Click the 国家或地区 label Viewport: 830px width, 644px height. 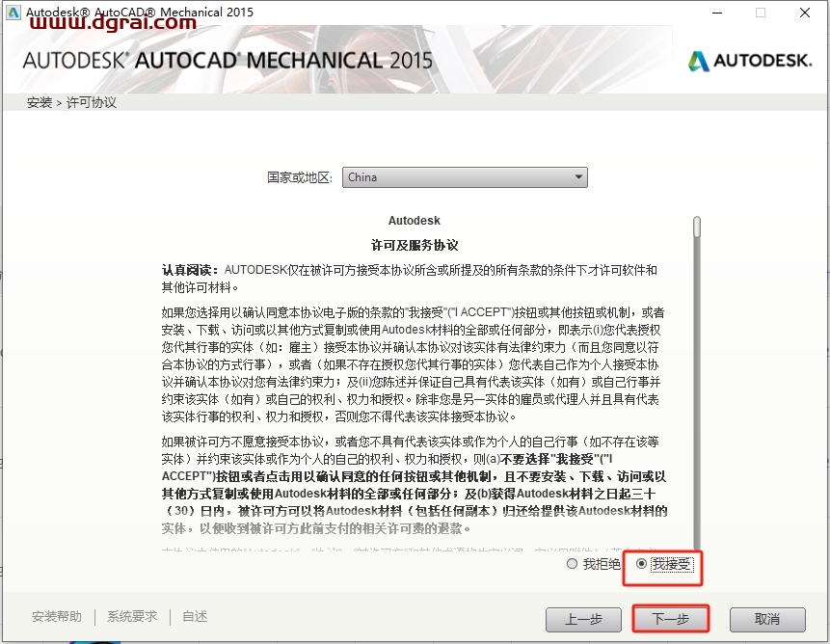(300, 177)
